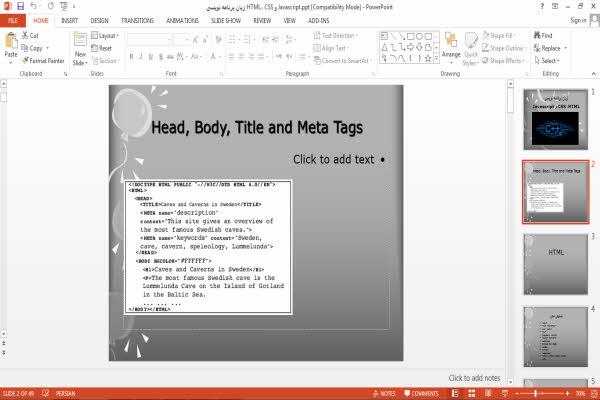Click the Paste clipboard icon
600x400 pixels.
pyautogui.click(x=11, y=41)
